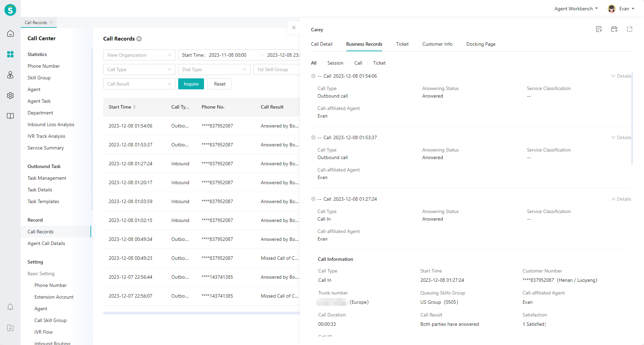Click the Start Time date field
Image resolution: width=644 pixels, height=345 pixels.
227,55
